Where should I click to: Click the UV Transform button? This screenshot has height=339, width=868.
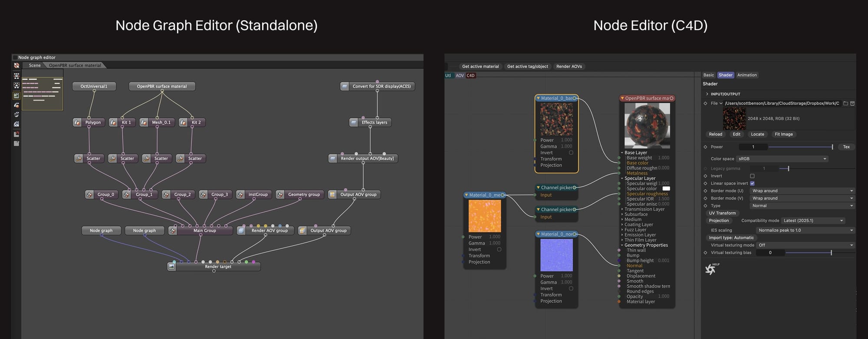(722, 213)
